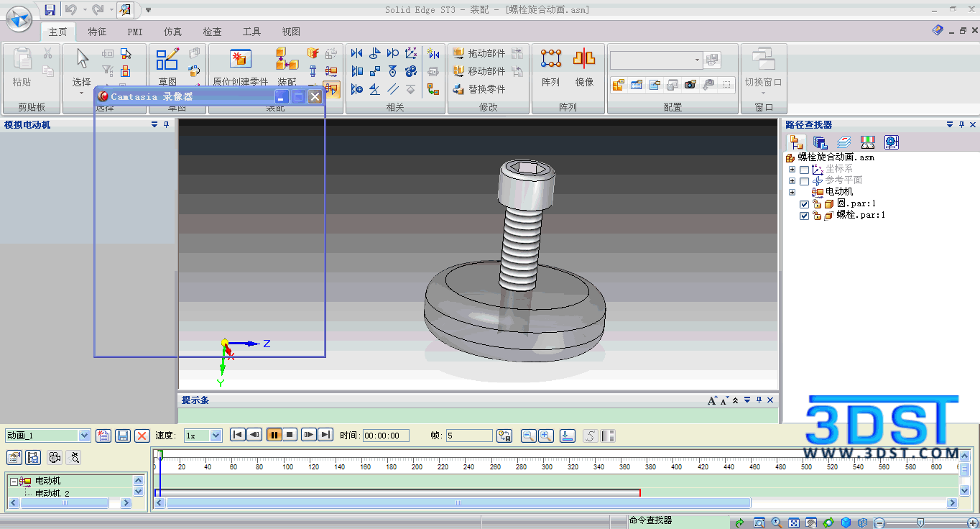
Task: Switch to the 特征 ribbon tab
Action: pos(97,32)
